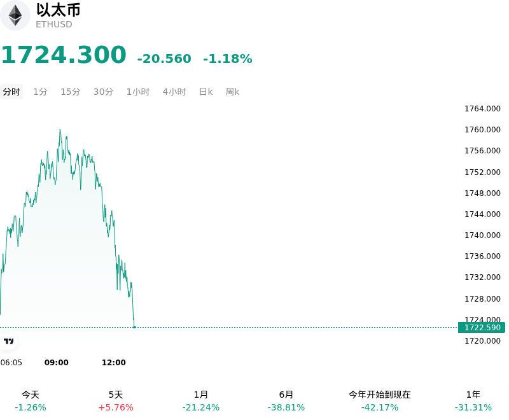Select the 1小时 chart interval
This screenshot has height=420, width=509.
point(138,92)
